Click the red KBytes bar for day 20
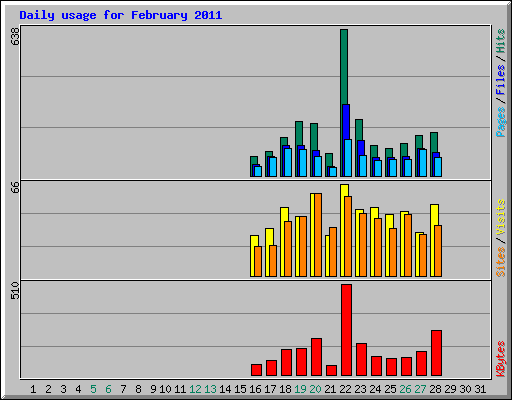Viewport: 512px width, 400px height. [316, 357]
